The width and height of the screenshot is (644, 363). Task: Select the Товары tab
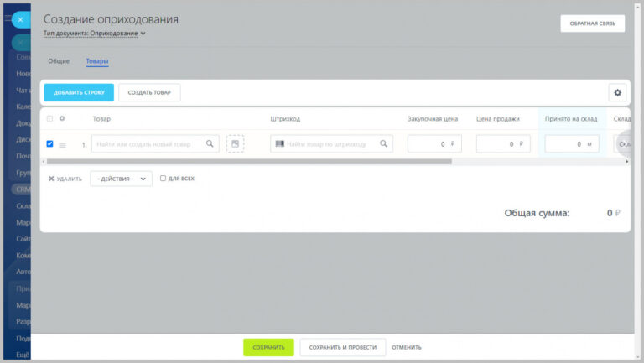click(97, 60)
